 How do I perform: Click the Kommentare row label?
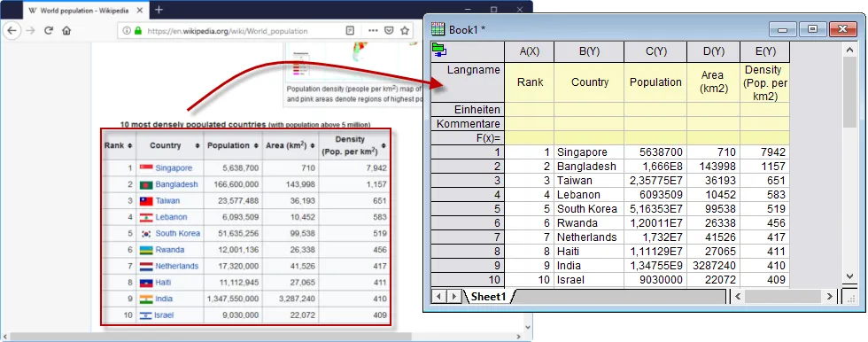(x=468, y=124)
